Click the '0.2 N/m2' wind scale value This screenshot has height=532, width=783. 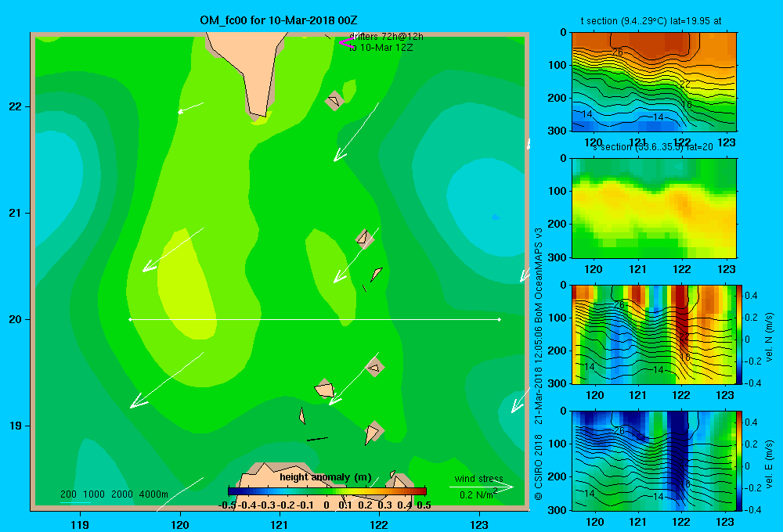[478, 494]
